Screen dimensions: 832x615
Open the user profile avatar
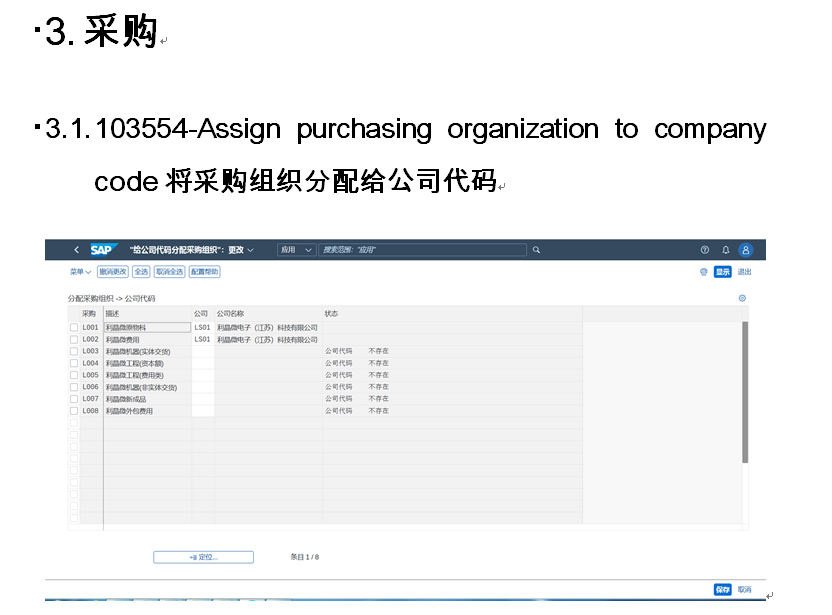point(745,250)
